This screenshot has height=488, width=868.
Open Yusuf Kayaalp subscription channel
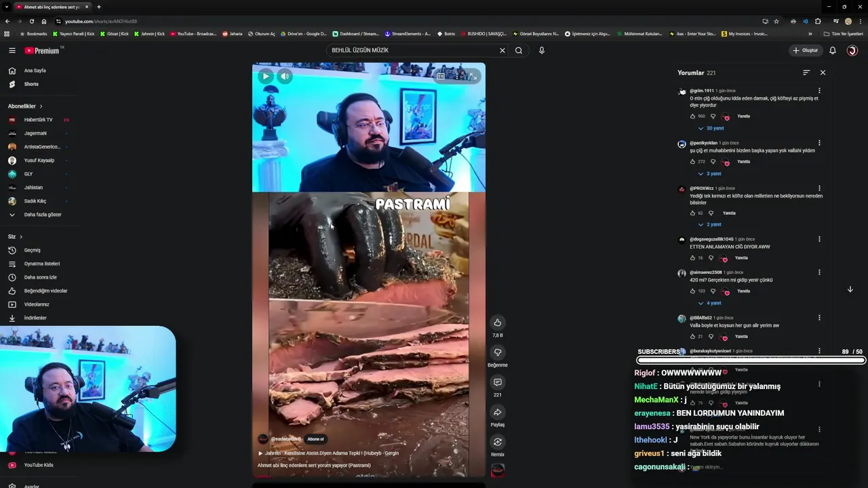point(39,161)
